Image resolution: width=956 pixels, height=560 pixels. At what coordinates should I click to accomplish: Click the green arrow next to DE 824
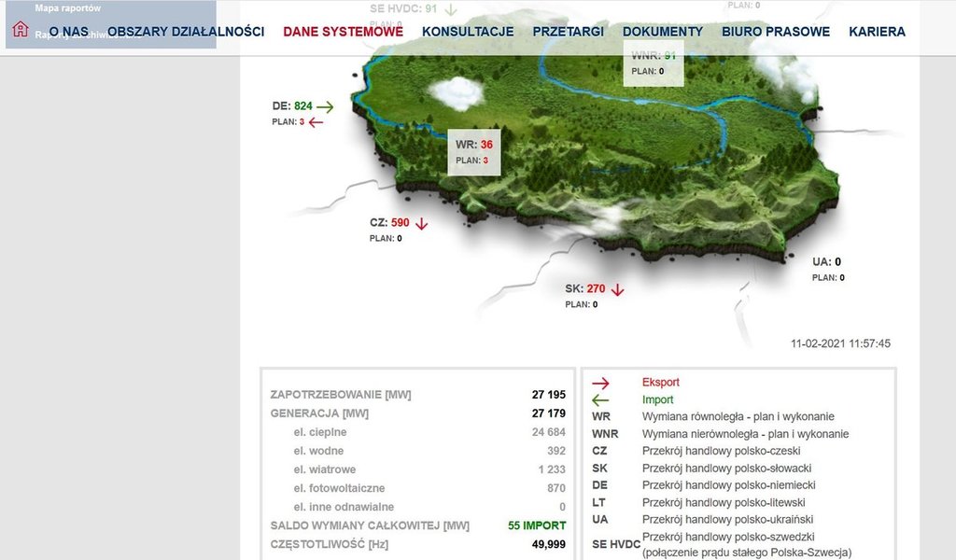[x=325, y=106]
